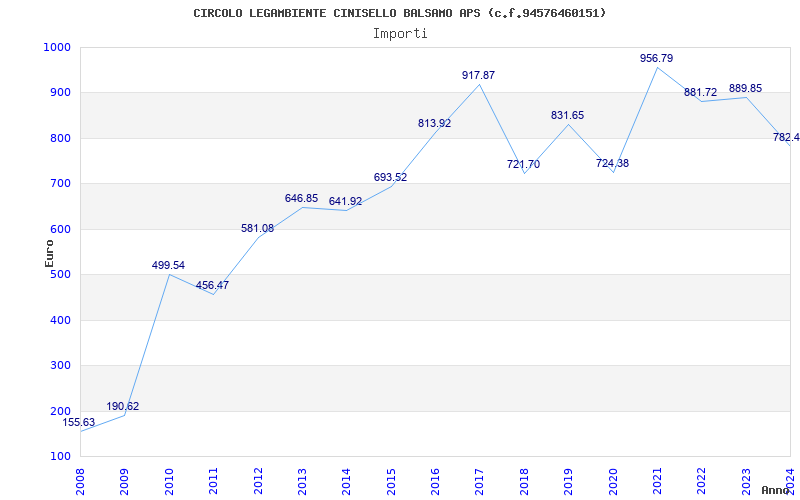This screenshot has width=800, height=500.
Task: Click the 500 Euro axis tick label
Action: point(60,274)
